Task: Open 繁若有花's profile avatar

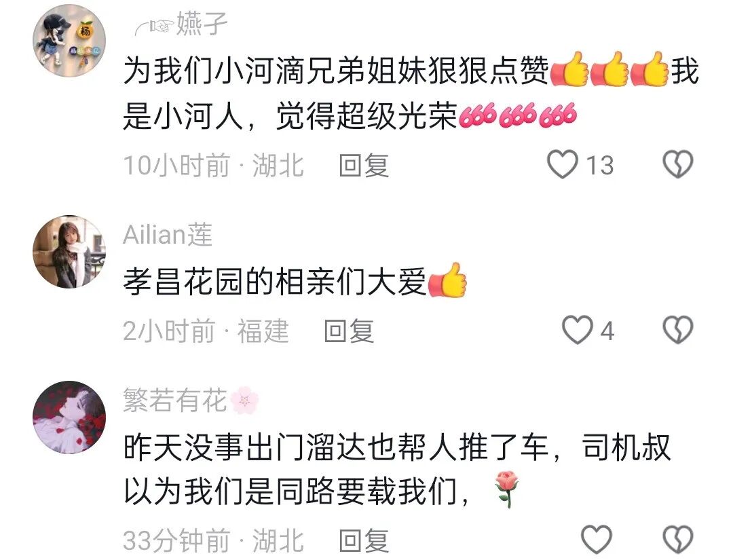Action: [x=69, y=417]
